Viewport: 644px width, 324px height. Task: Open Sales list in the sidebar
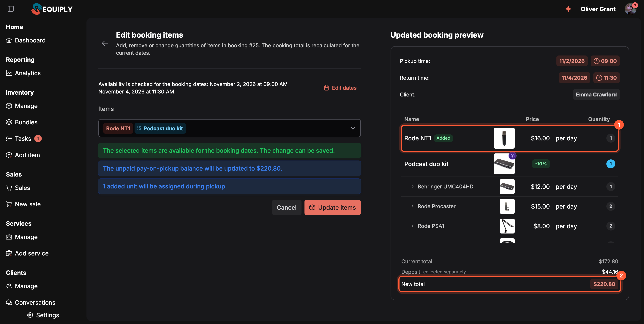(18, 188)
